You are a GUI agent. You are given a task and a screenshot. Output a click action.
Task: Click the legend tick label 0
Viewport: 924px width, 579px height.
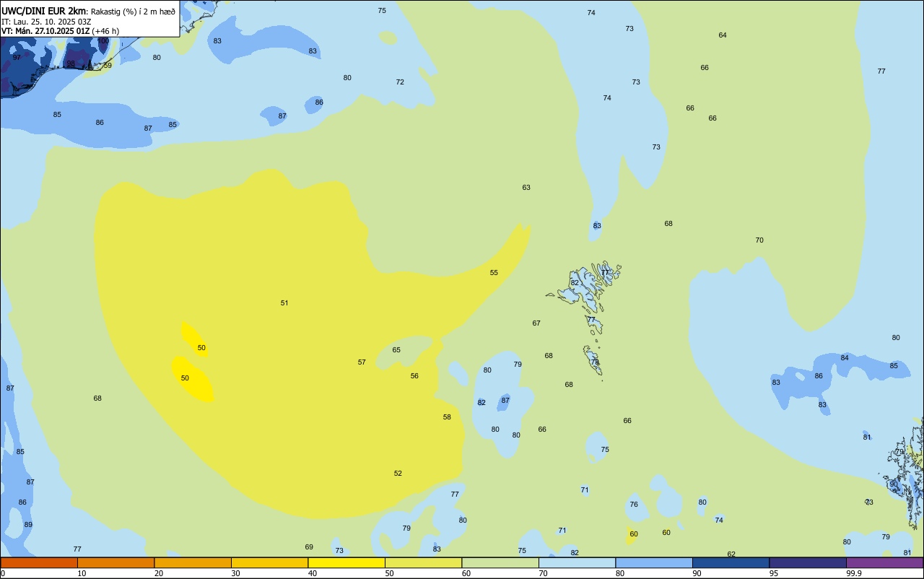click(x=3, y=573)
